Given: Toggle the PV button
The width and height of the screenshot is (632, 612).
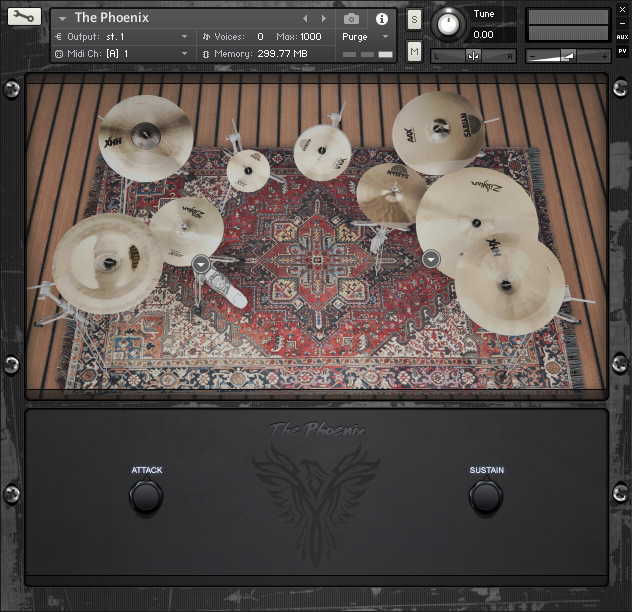Looking at the screenshot, I should [622, 52].
